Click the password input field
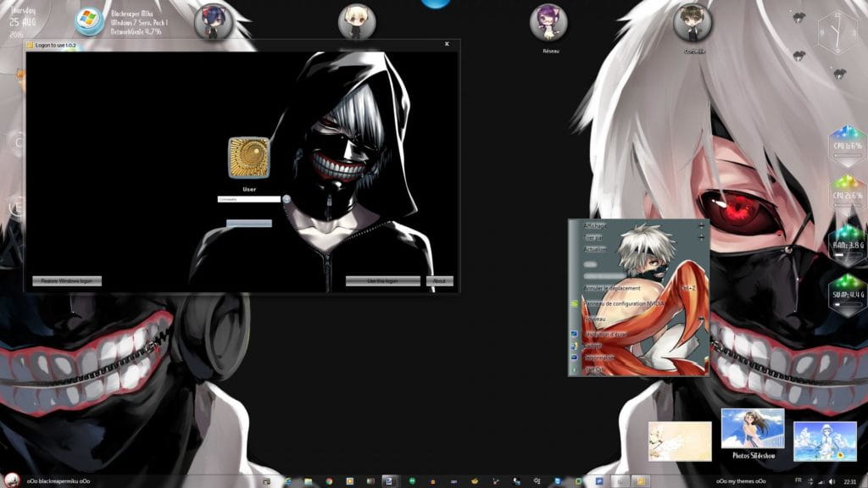This screenshot has width=868, height=488. [x=248, y=199]
